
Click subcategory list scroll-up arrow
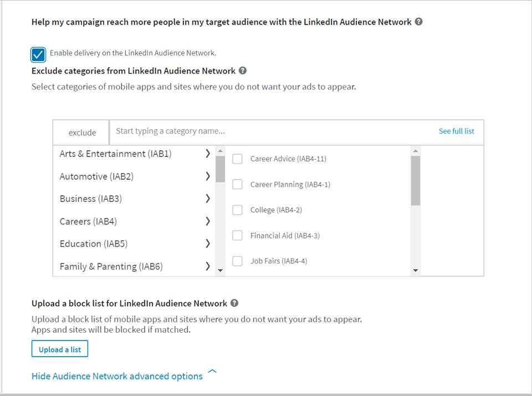[x=416, y=151]
